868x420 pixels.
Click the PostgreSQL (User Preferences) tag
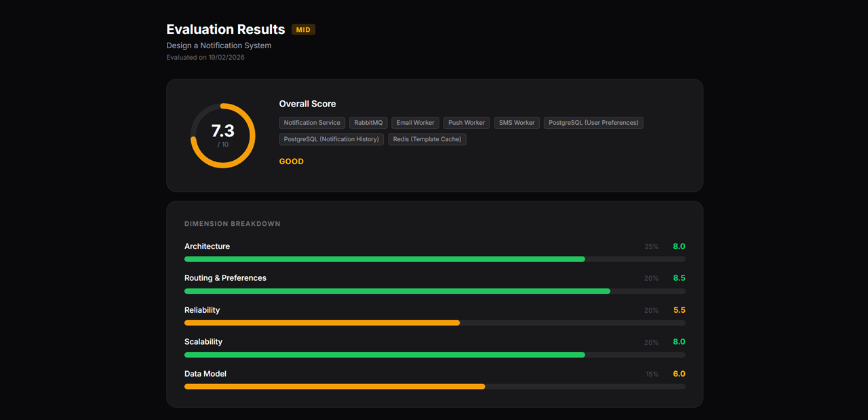point(593,123)
